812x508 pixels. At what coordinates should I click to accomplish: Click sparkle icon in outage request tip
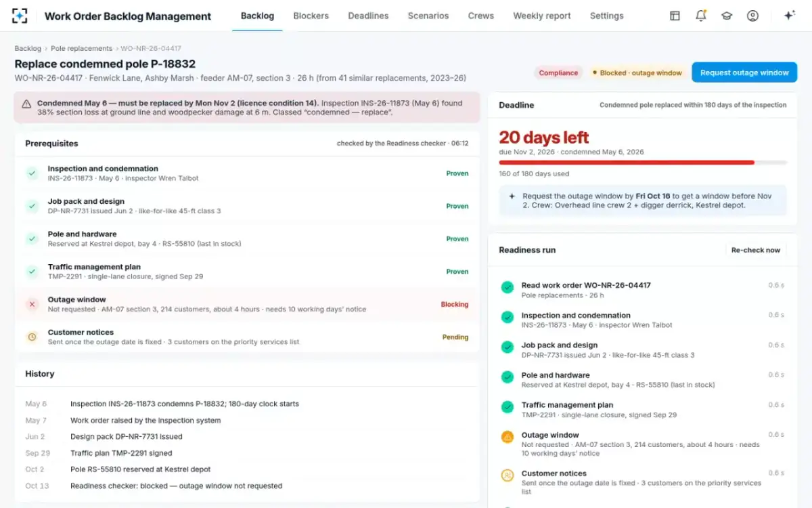(x=512, y=196)
